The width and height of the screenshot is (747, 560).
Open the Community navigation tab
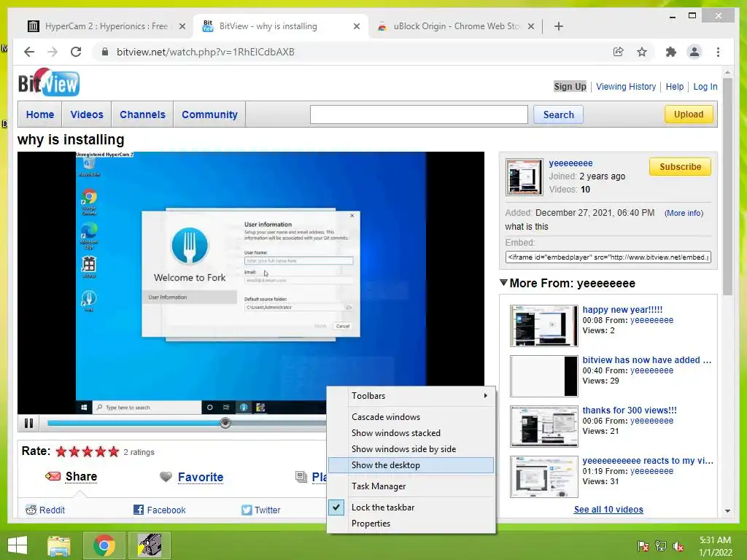point(209,114)
